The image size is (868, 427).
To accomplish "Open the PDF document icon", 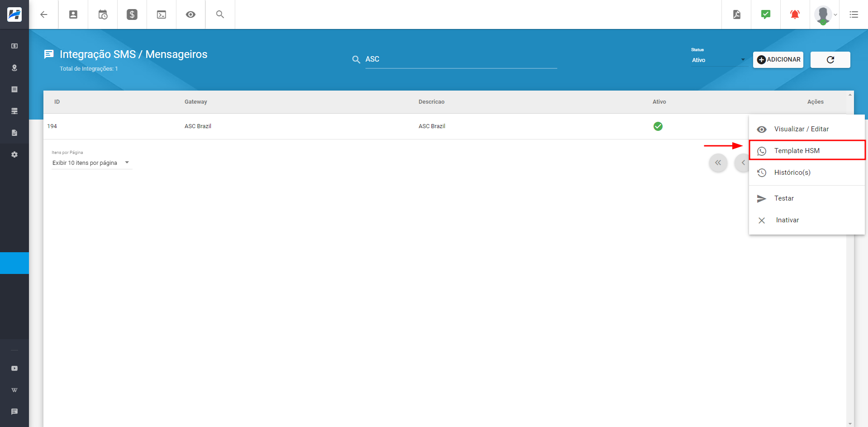I will click(737, 14).
